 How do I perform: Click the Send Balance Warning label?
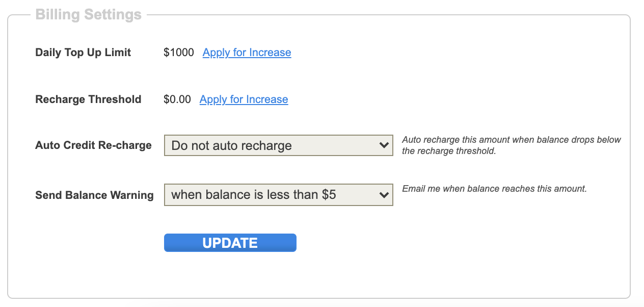coord(94,195)
